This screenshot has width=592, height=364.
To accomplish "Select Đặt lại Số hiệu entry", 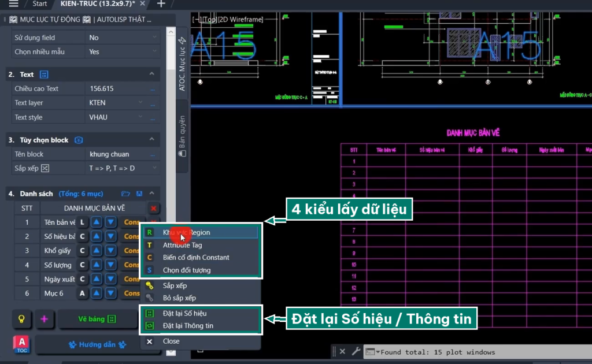I will pyautogui.click(x=201, y=314).
